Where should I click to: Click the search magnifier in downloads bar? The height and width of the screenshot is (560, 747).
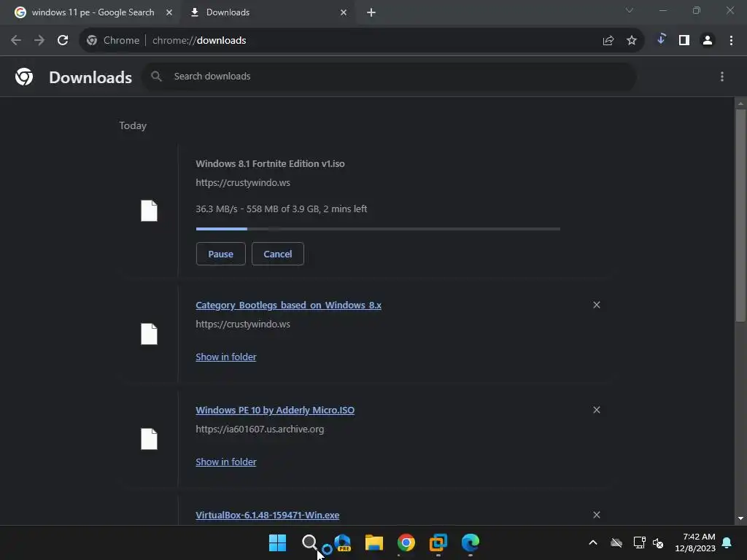click(x=156, y=76)
